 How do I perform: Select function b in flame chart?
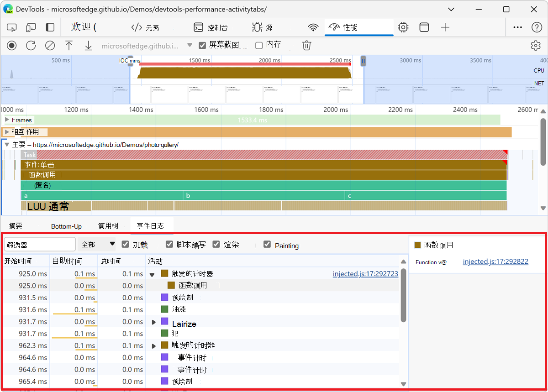(264, 195)
